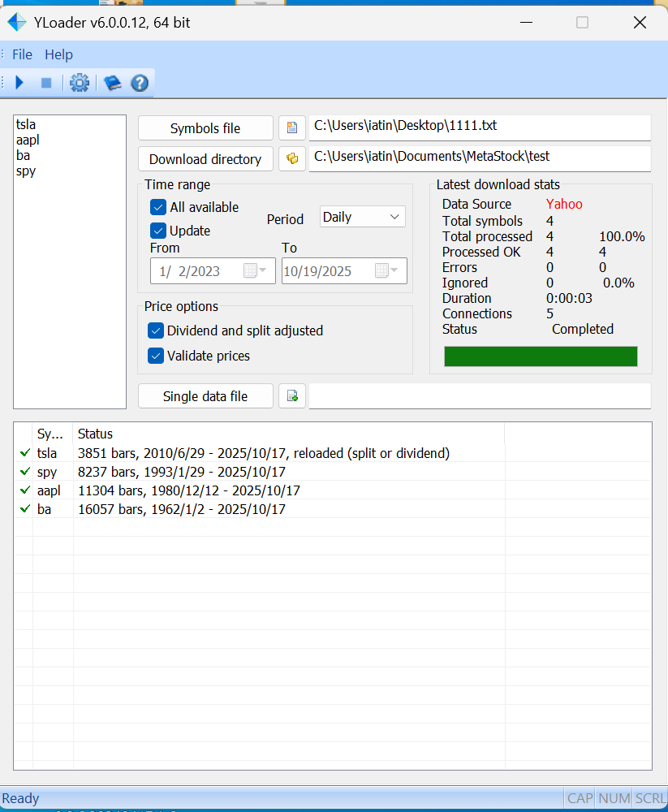The height and width of the screenshot is (812, 668).
Task: Uncheck the All available checkbox
Action: pyautogui.click(x=158, y=207)
